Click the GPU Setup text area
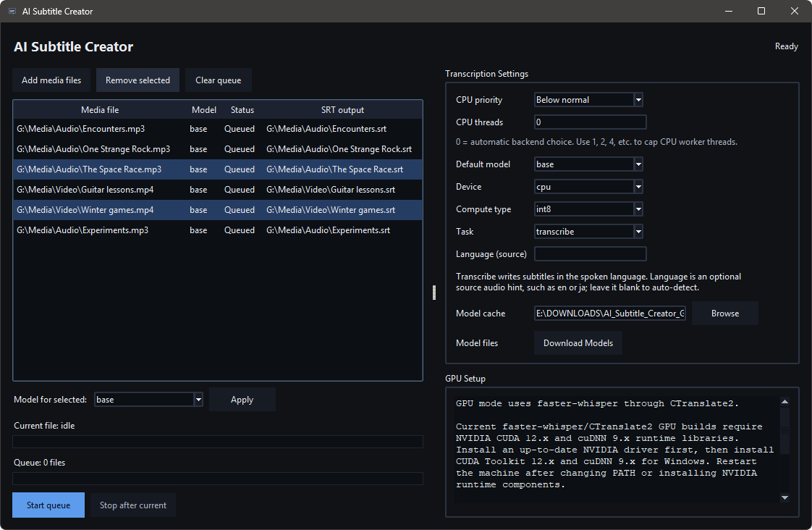 [x=617, y=450]
